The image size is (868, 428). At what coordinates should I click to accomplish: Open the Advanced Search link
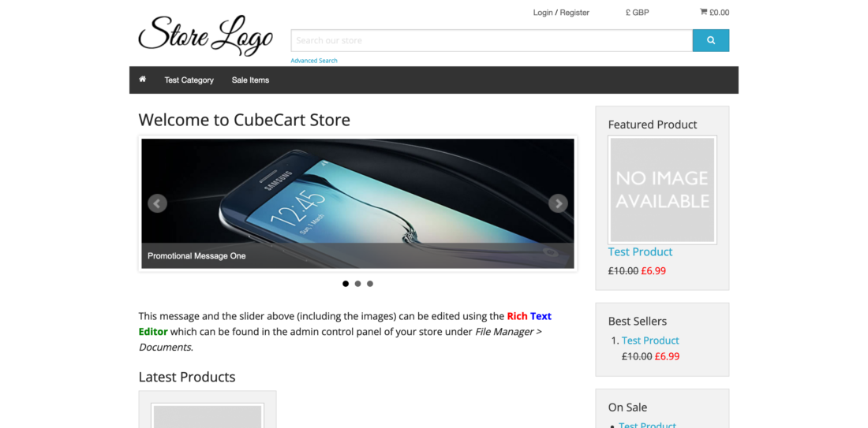[314, 61]
